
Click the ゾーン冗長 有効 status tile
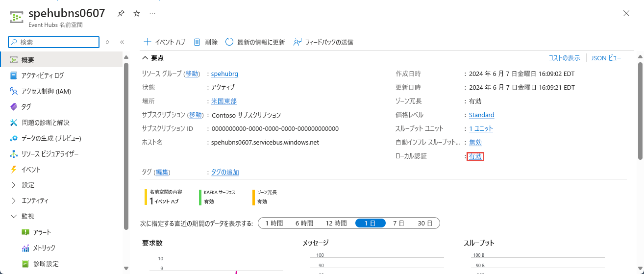(265, 197)
